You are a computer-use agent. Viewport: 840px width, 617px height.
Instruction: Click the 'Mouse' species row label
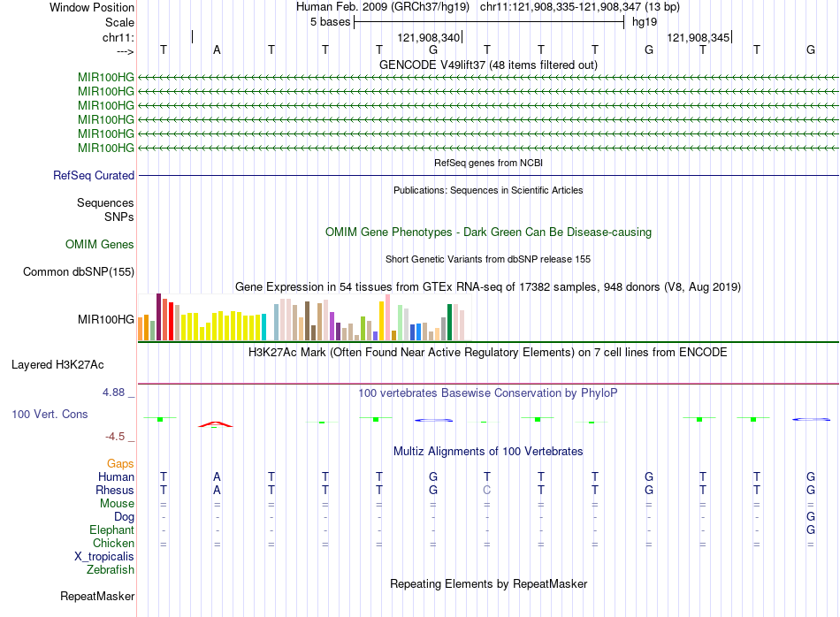coord(117,504)
